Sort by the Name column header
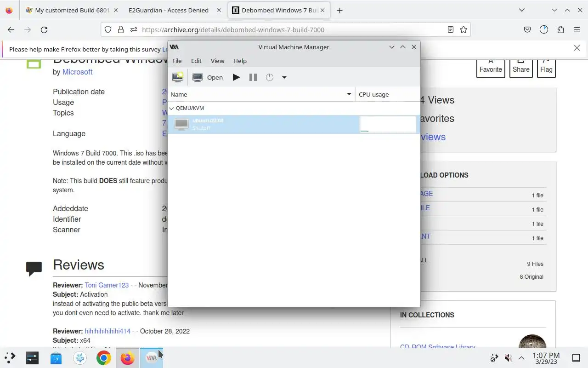Viewport: 588px width, 368px height. tap(261, 94)
